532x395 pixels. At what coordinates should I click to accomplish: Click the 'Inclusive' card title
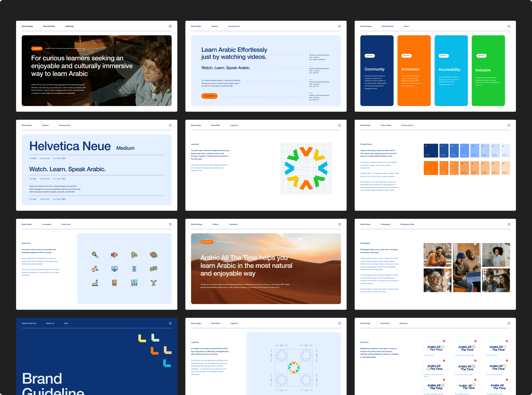click(x=483, y=70)
